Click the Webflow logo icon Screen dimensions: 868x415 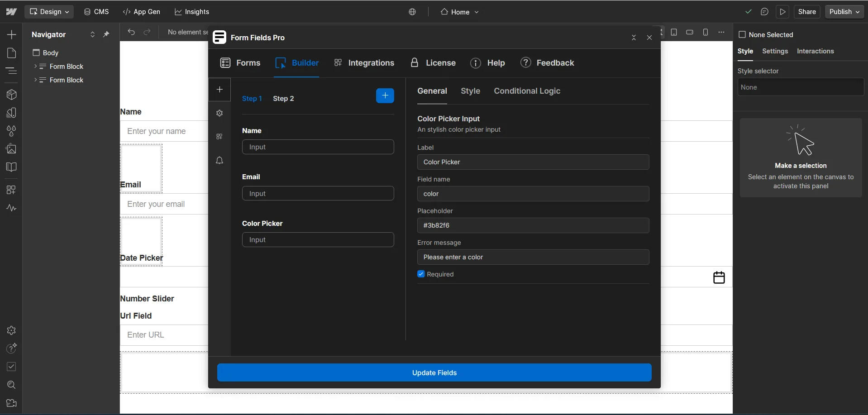tap(11, 12)
